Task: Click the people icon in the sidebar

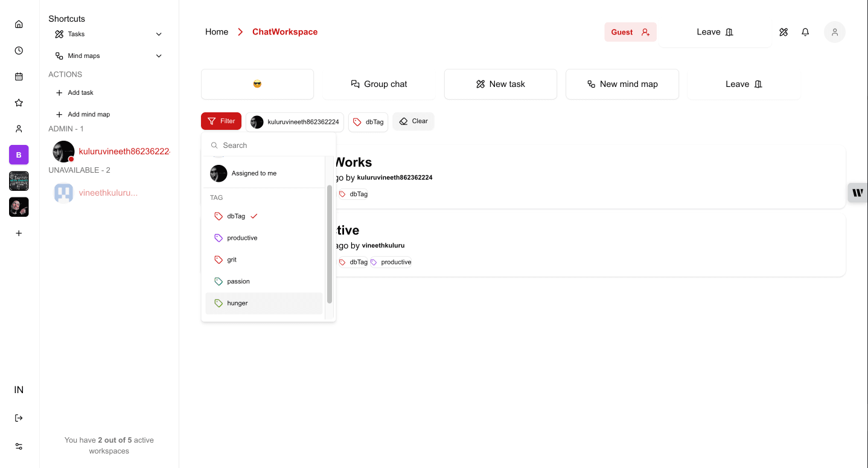Action: pyautogui.click(x=19, y=129)
